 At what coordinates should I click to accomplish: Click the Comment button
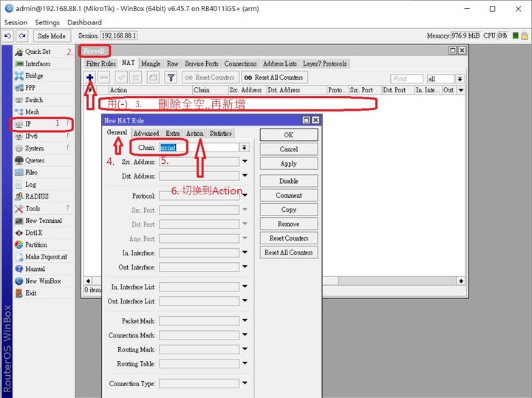[289, 195]
